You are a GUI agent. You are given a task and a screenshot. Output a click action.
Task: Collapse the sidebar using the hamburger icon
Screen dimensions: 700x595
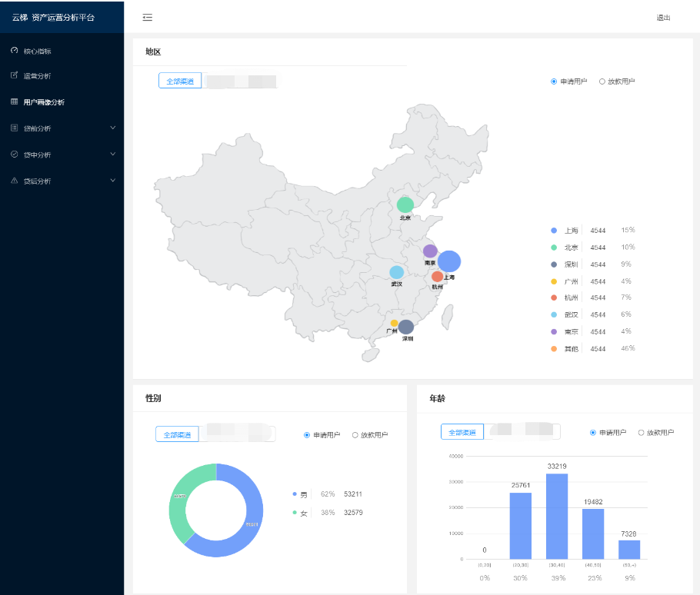pos(147,17)
